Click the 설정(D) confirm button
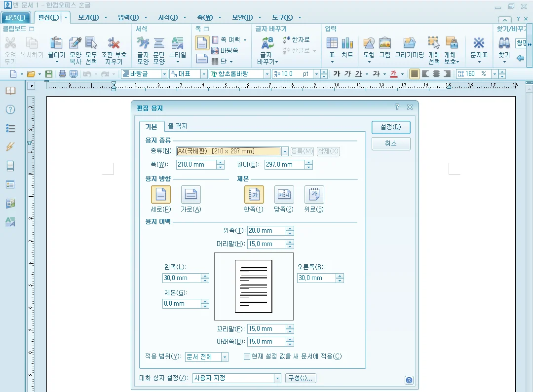This screenshot has height=392, width=533. point(390,127)
